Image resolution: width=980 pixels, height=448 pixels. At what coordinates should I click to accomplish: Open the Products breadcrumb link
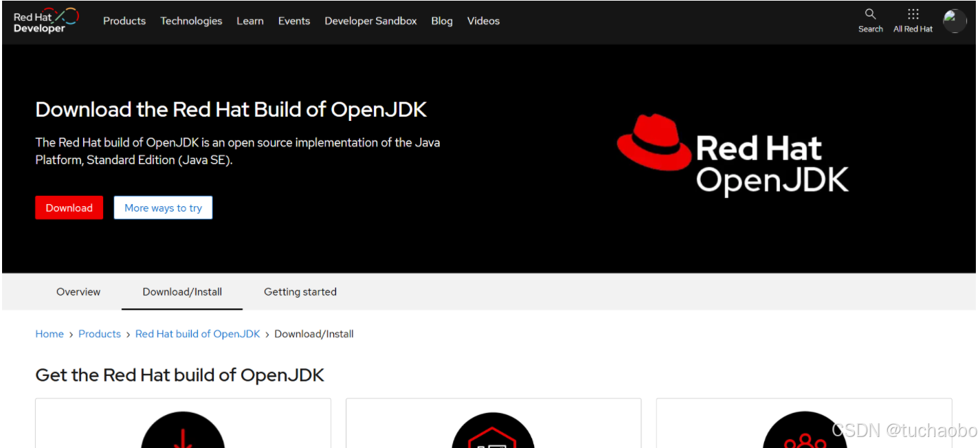coord(100,334)
